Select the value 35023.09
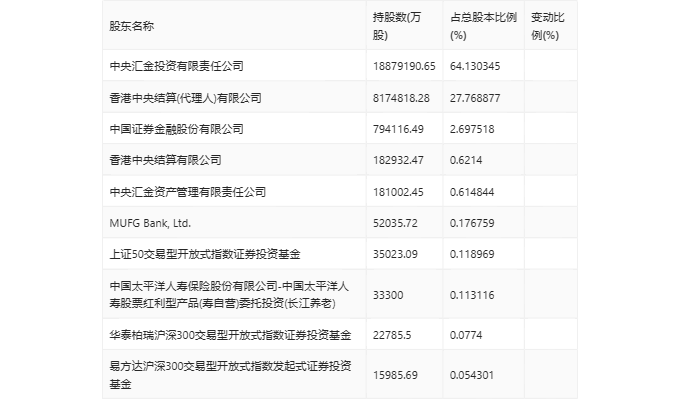Screen dimensions: 680x399 (395, 254)
